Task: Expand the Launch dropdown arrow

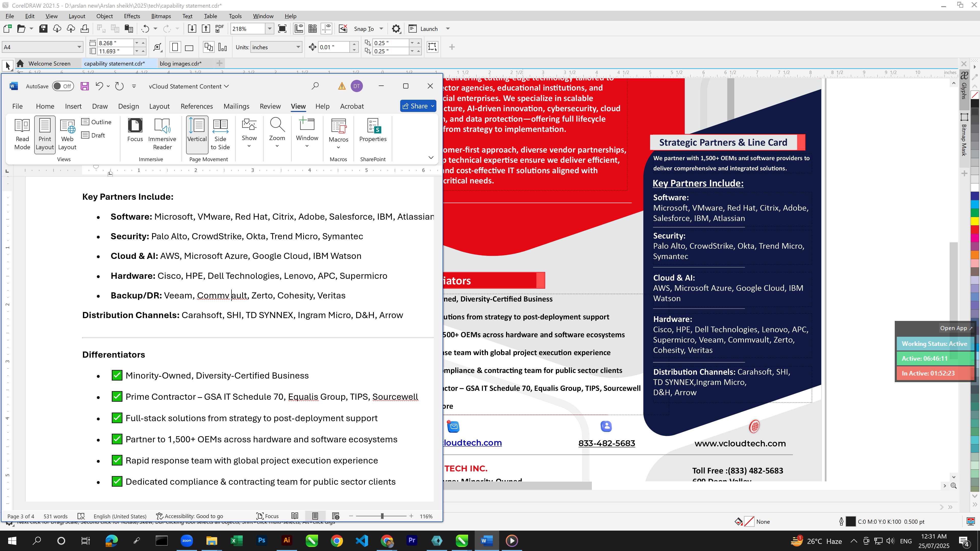Action: click(448, 29)
